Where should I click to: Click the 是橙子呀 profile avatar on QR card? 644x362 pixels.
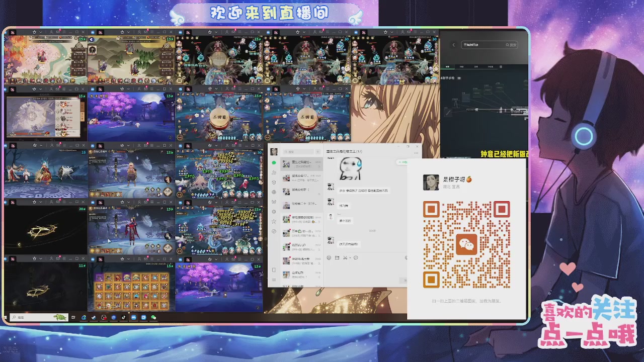tap(431, 182)
